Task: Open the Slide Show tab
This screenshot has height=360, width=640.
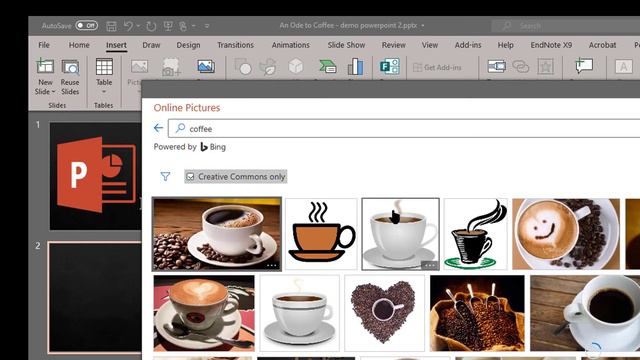Action: 346,45
